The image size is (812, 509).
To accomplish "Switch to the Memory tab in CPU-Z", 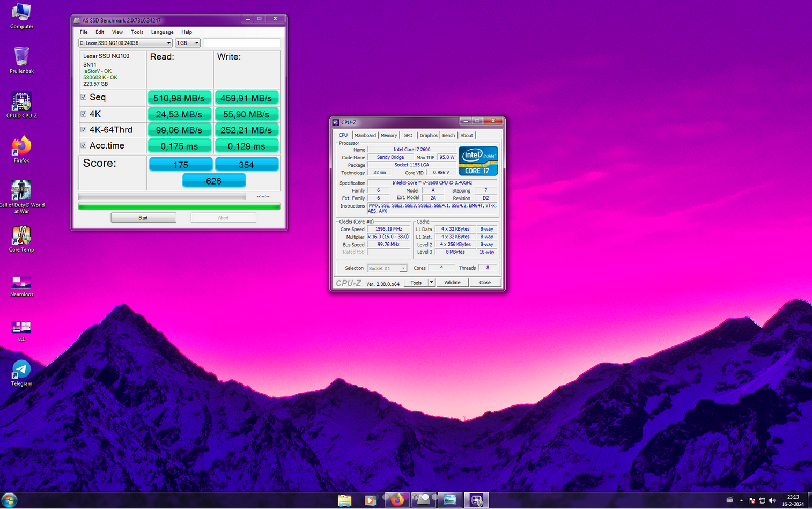I will click(x=389, y=136).
